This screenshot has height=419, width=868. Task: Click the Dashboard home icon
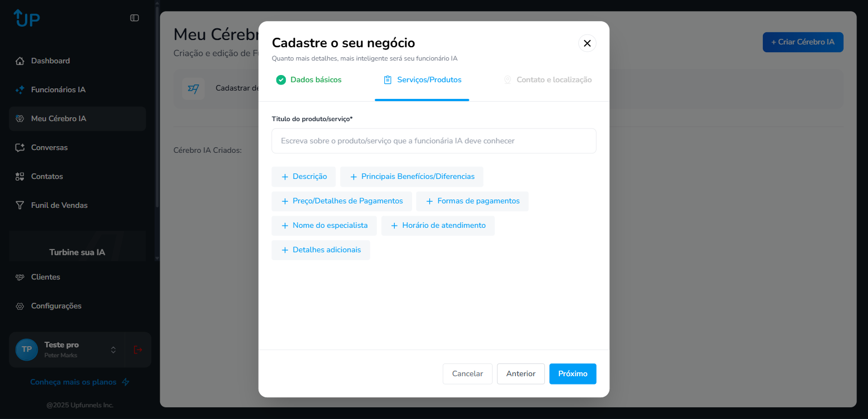(20, 61)
